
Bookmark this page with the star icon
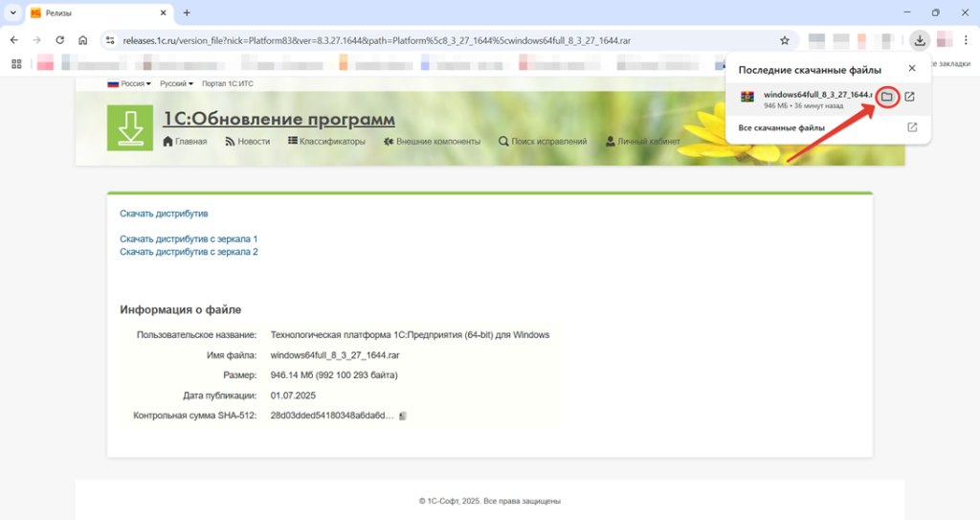point(785,40)
